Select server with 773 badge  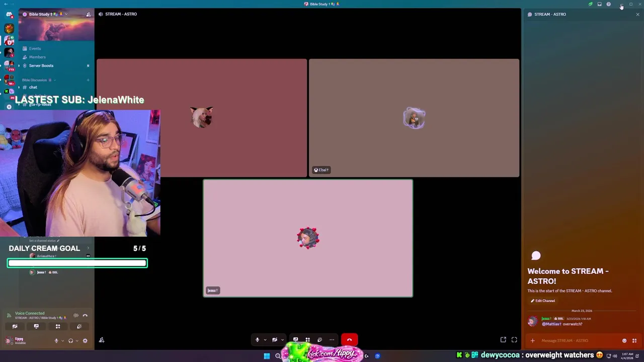click(x=9, y=65)
